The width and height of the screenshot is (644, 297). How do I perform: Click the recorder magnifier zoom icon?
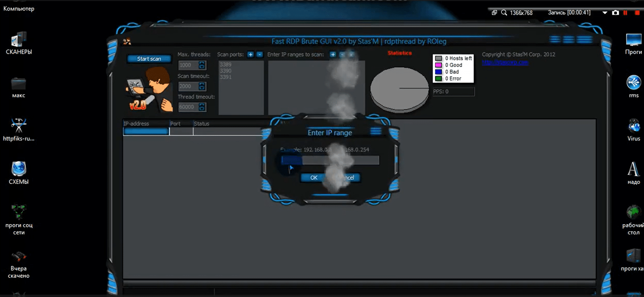tap(504, 13)
